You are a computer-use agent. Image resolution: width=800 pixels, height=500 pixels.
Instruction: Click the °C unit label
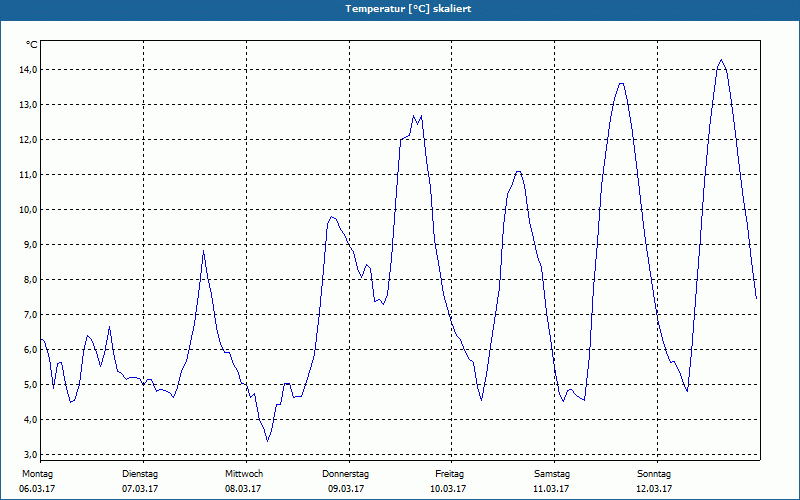coord(32,45)
